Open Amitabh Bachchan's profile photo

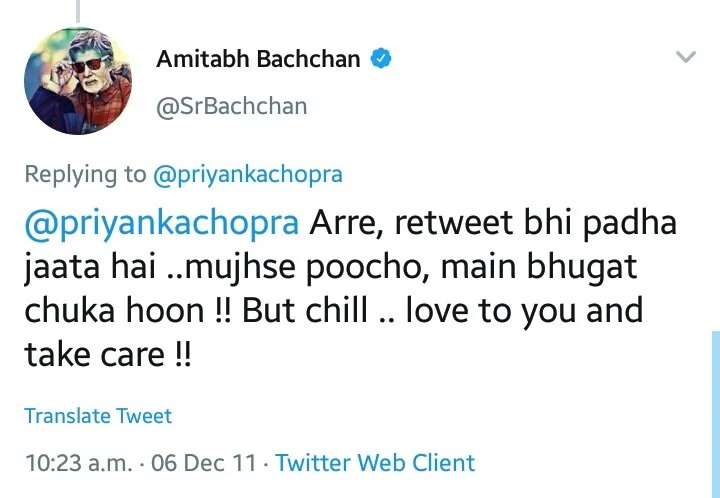[78, 81]
